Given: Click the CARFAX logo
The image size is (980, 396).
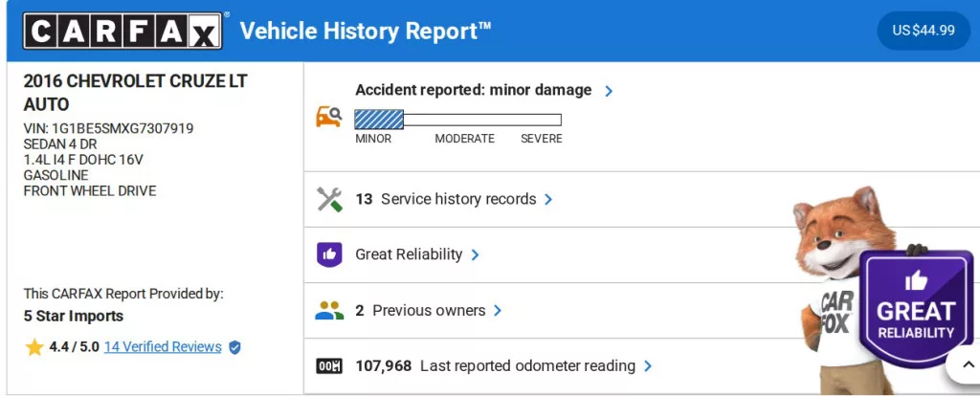Looking at the screenshot, I should coord(123,31).
